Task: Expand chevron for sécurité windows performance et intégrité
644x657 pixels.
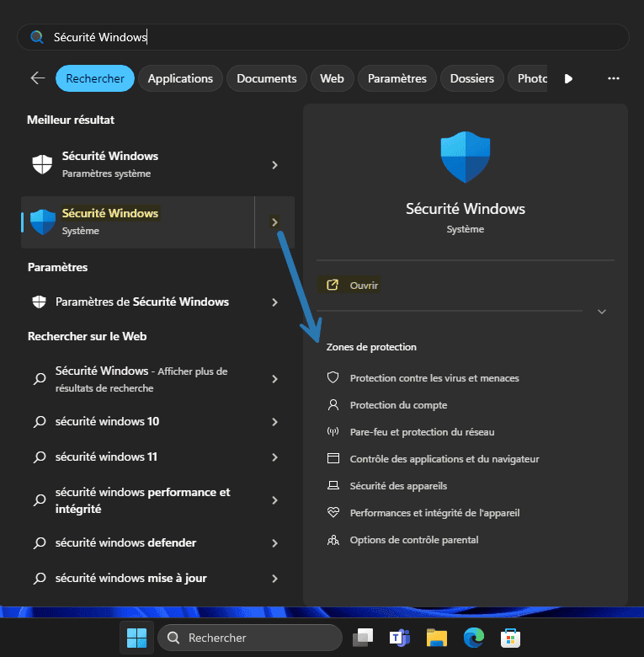Action: 274,500
